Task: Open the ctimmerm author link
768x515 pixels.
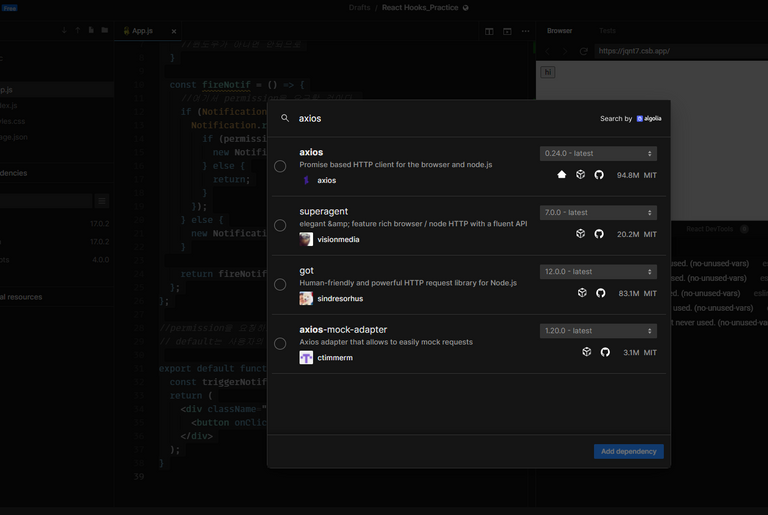Action: 335,358
